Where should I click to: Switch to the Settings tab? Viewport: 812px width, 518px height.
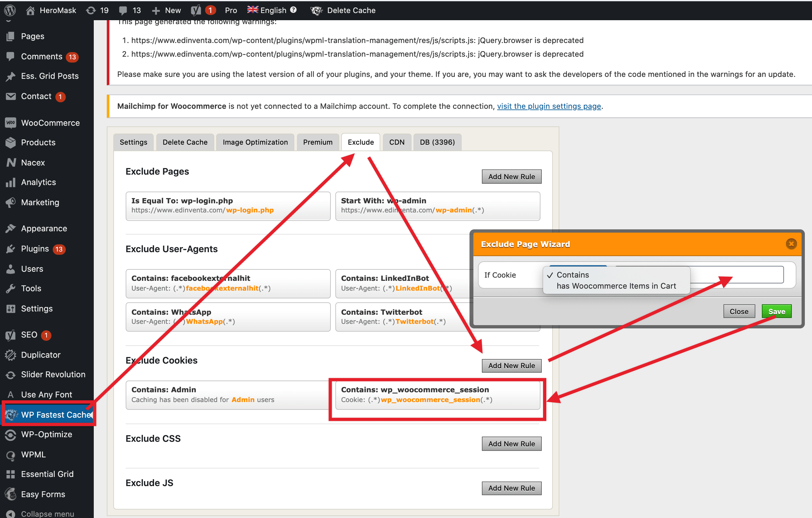point(133,142)
